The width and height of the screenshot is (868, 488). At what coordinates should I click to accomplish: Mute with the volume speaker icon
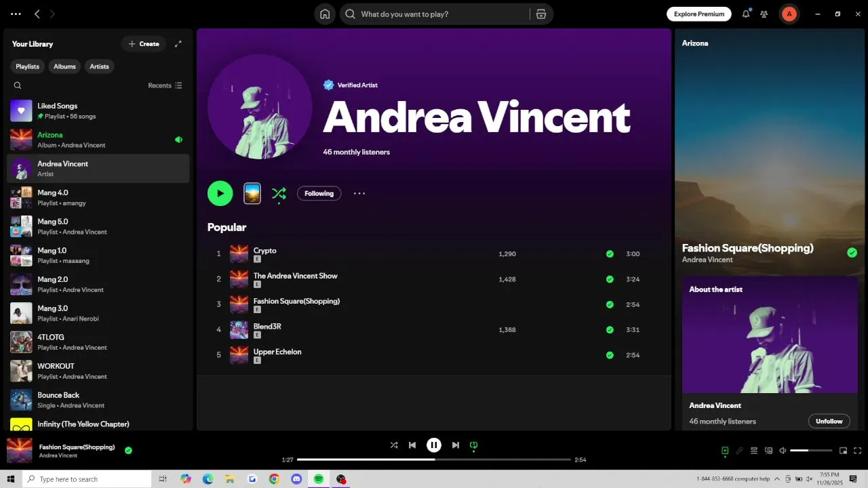tap(783, 451)
